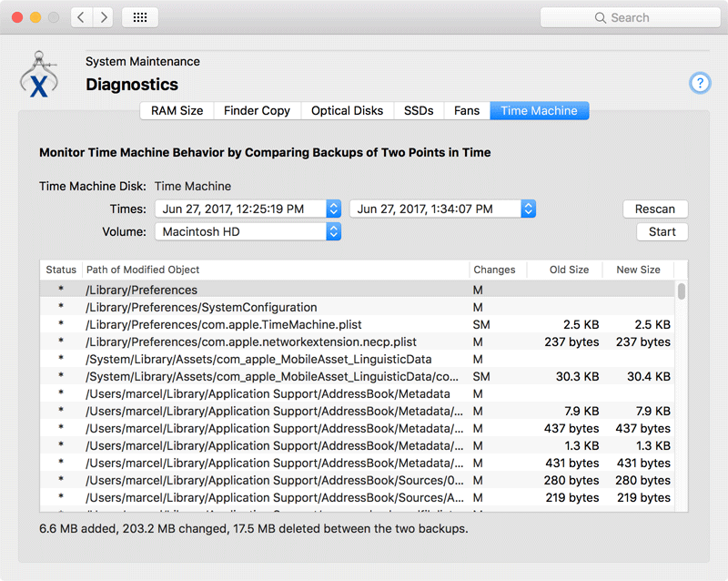Select the /Library/Preferences/SystemConfiguration row
Screen dimensions: 728x581
[x=357, y=307]
